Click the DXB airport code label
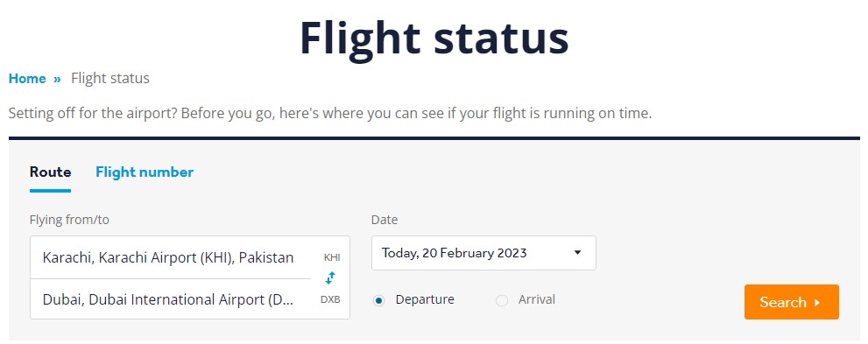 pos(330,299)
